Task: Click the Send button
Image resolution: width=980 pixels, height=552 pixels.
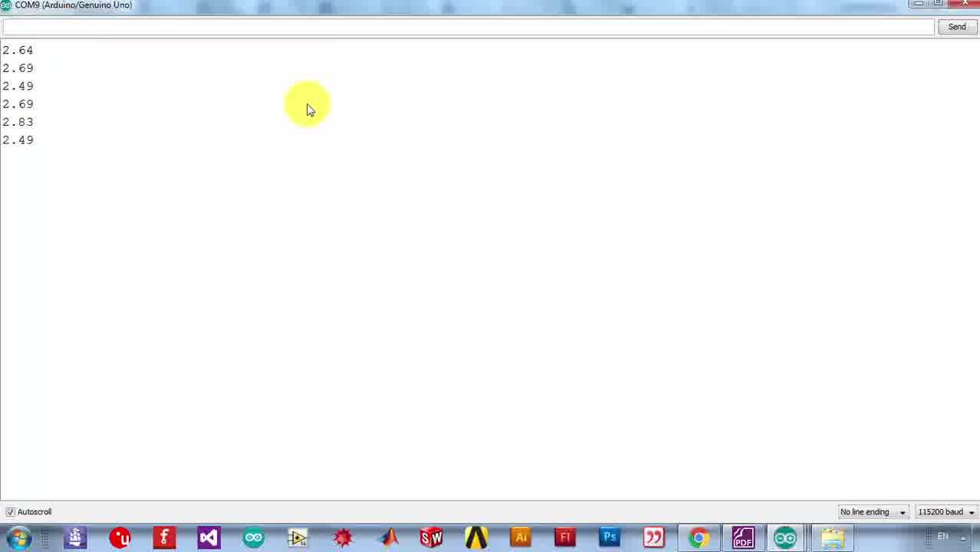Action: tap(957, 27)
